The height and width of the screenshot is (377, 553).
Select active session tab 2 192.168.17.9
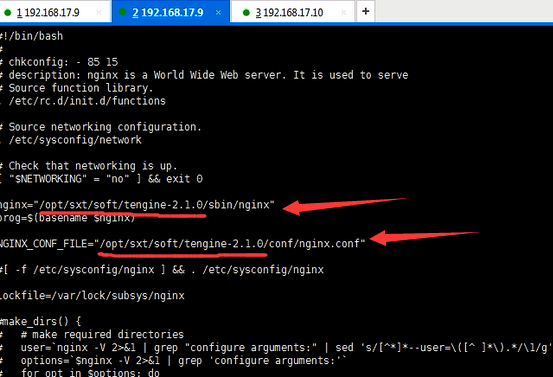(171, 13)
